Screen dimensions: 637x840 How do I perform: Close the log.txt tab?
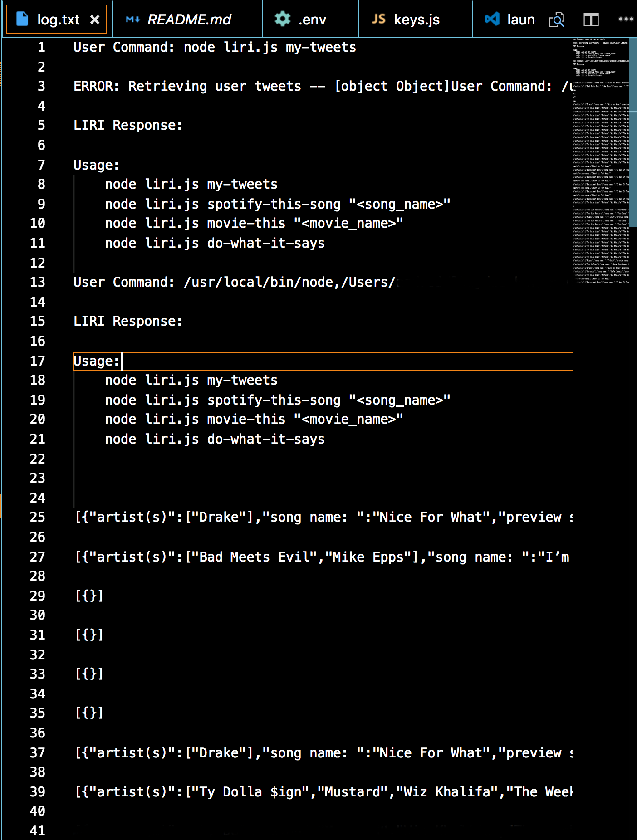95,19
